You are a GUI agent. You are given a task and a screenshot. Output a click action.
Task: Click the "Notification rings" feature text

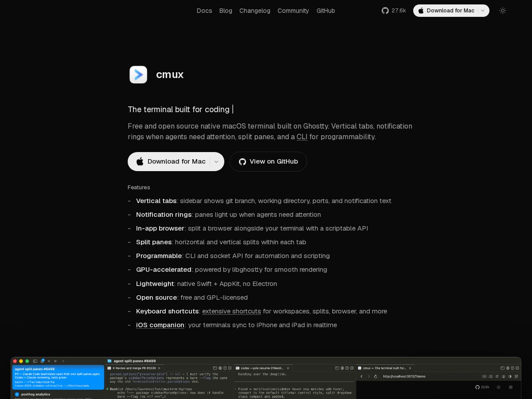(x=164, y=215)
